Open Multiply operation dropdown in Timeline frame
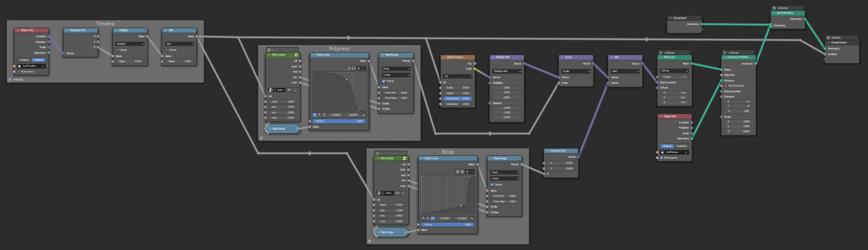The width and height of the screenshot is (868, 250). (x=130, y=44)
